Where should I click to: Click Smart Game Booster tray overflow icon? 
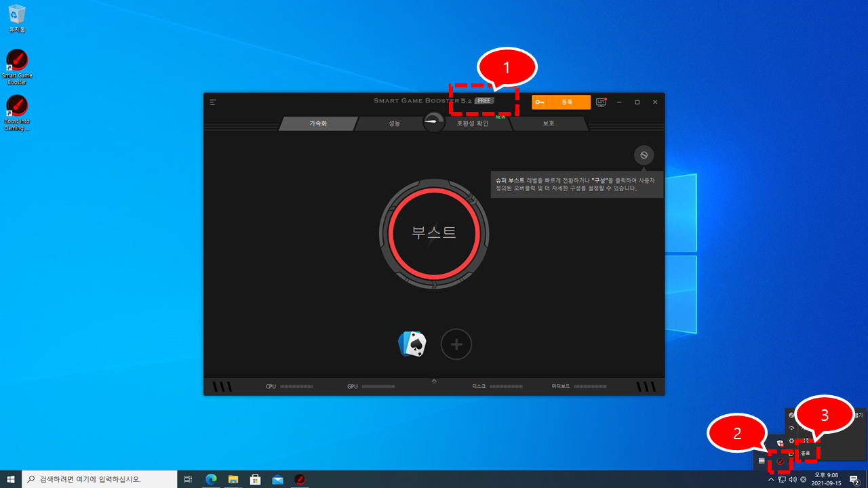[x=780, y=462]
